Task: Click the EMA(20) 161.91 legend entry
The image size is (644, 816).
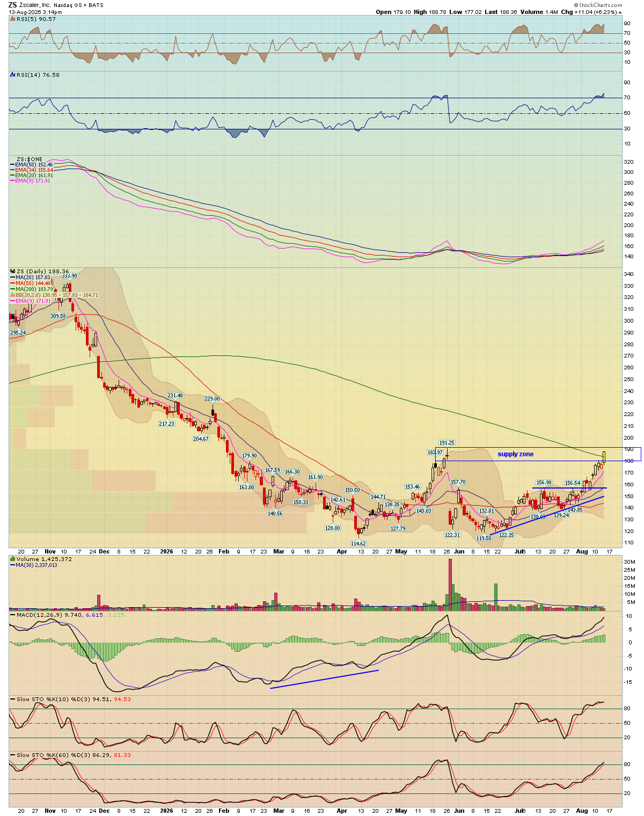Action: tap(34, 176)
